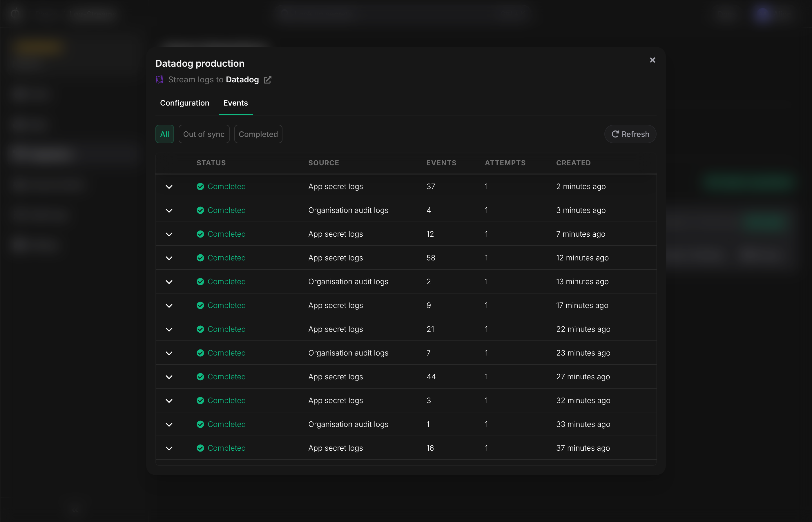
Task: Expand the 12 minutes ago row
Action: click(169, 258)
